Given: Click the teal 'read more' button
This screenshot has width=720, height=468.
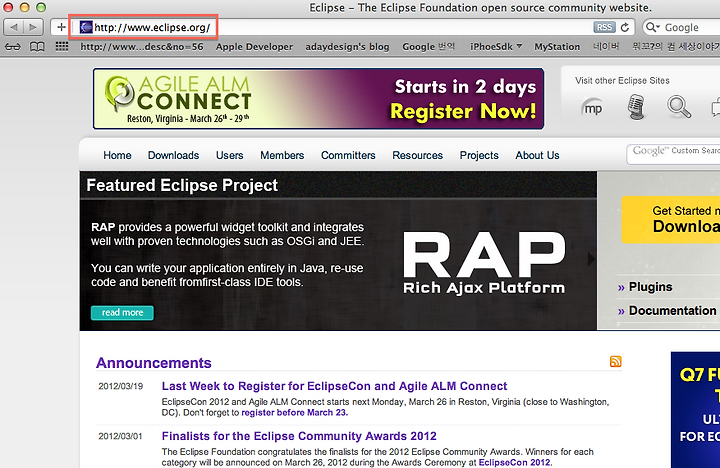Looking at the screenshot, I should (x=122, y=312).
